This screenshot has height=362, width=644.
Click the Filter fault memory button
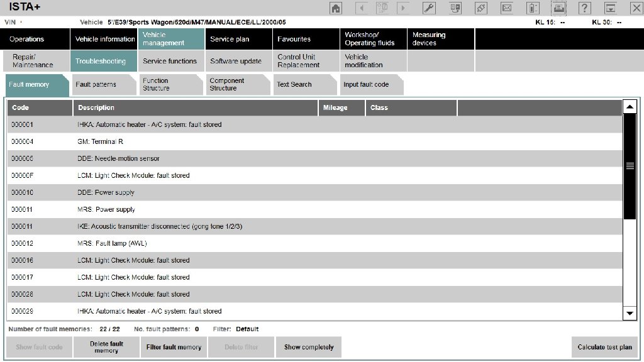click(x=174, y=347)
